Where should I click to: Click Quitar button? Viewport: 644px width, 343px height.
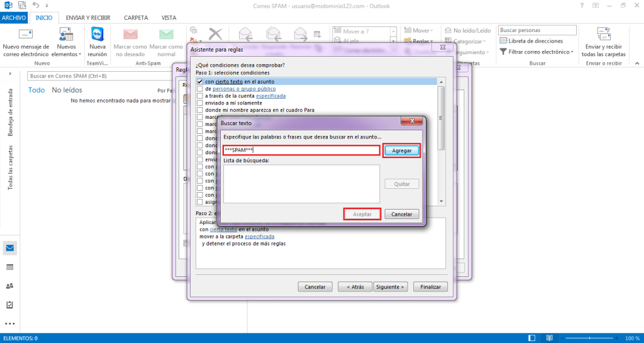(402, 184)
